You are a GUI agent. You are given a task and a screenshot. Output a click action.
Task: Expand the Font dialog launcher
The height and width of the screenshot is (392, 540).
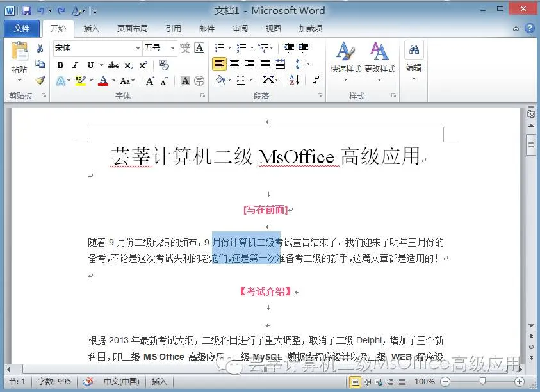203,95
